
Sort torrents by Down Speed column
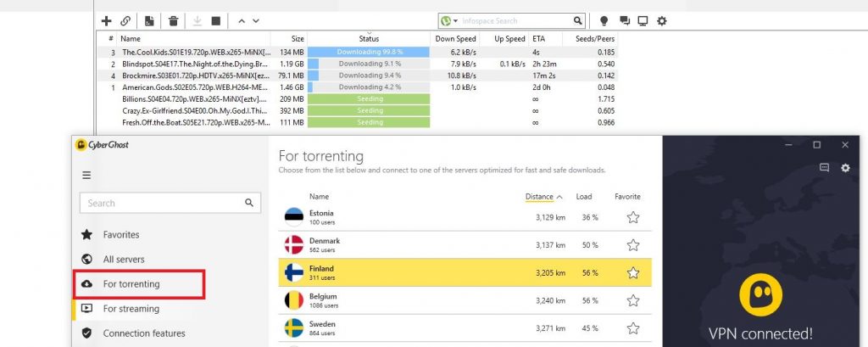pos(455,39)
